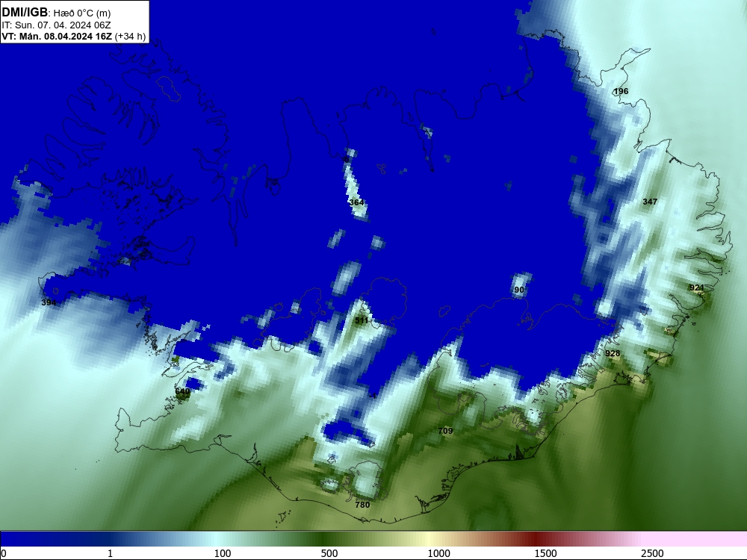Click the map value 921

(x=696, y=287)
